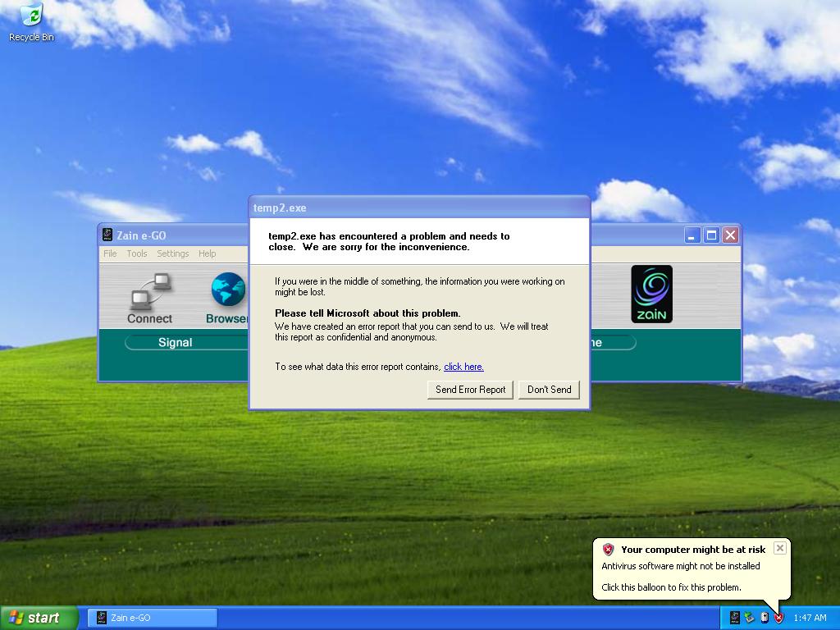Follow the "click here" error report link
840x630 pixels.
point(464,367)
